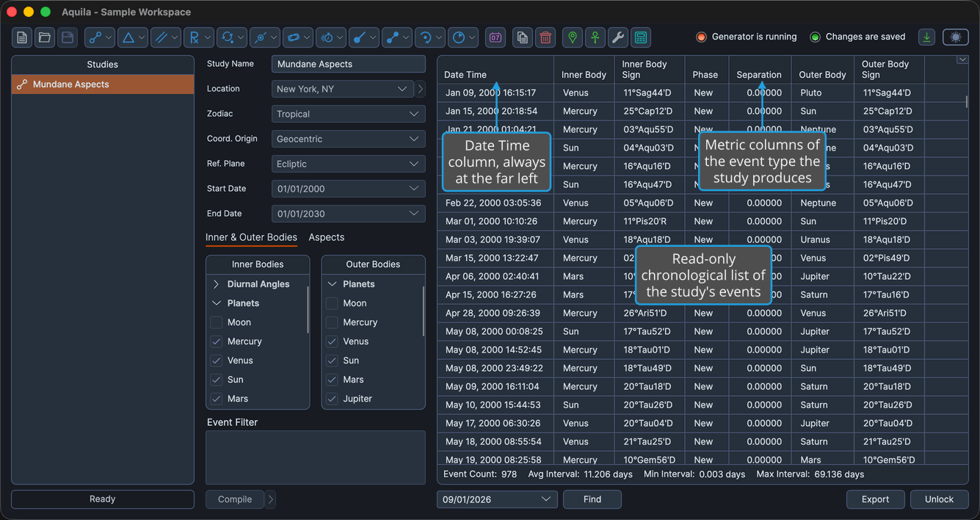Click the green download arrow icon
Image resolution: width=980 pixels, height=520 pixels.
coord(927,37)
